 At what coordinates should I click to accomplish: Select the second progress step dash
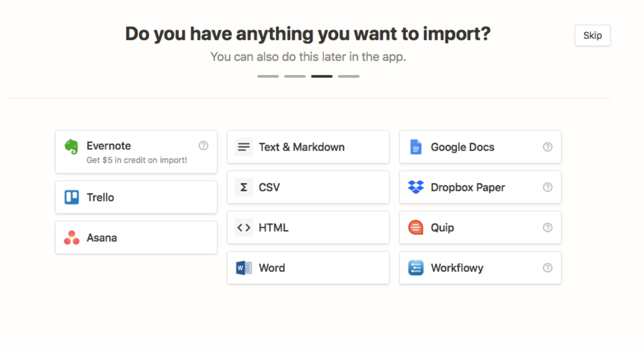(x=295, y=76)
